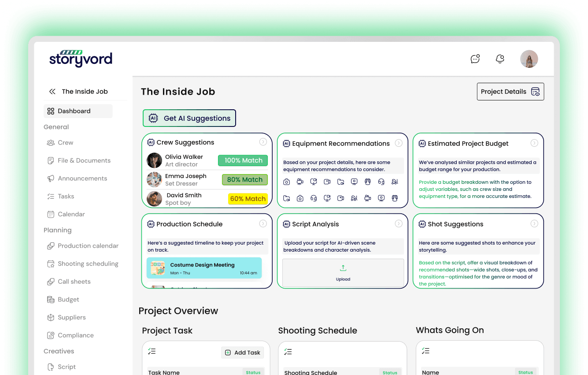Expand Crew Suggestions via its corner arrow

[263, 142]
